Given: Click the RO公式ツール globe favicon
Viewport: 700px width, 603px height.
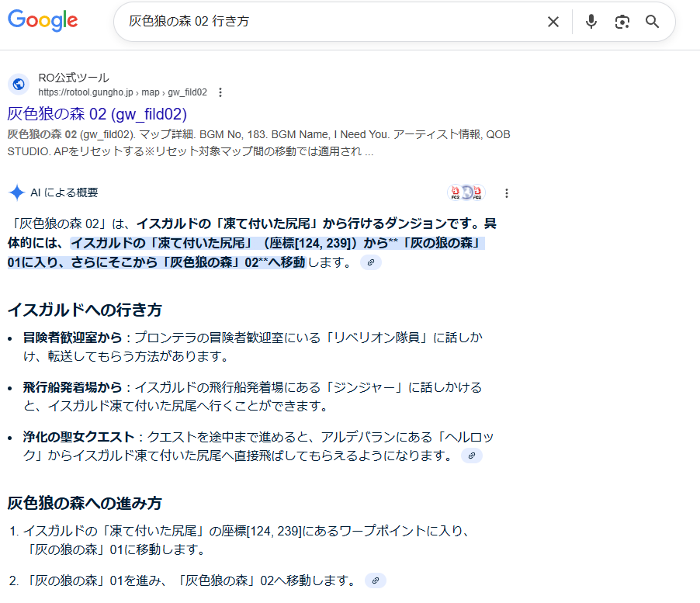Looking at the screenshot, I should tap(19, 85).
